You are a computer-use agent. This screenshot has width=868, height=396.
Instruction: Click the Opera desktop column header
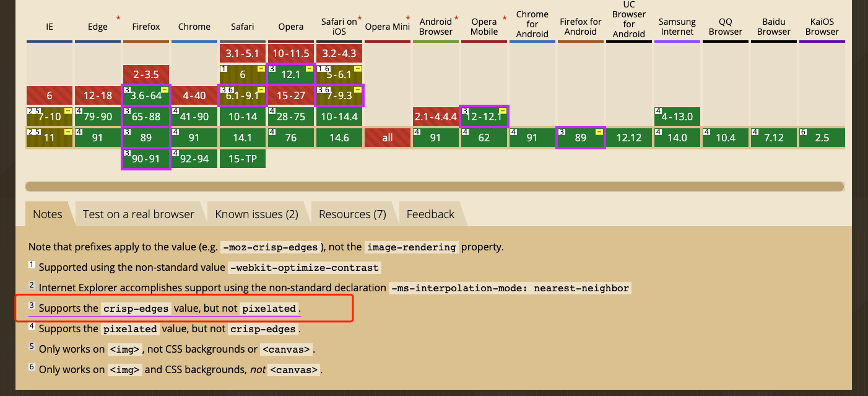point(291,27)
